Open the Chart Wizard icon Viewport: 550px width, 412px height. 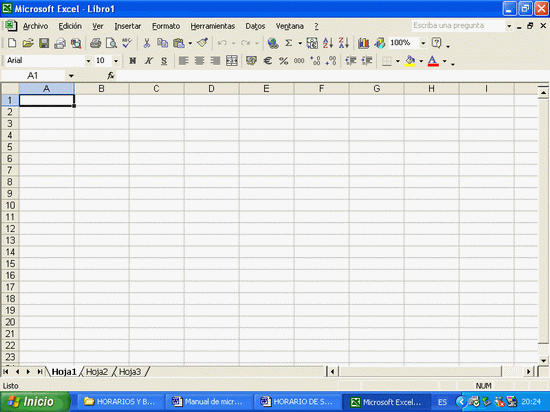tap(363, 43)
